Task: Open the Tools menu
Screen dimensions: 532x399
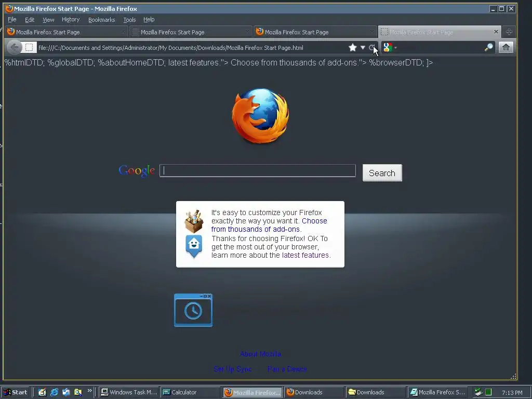Action: click(129, 20)
